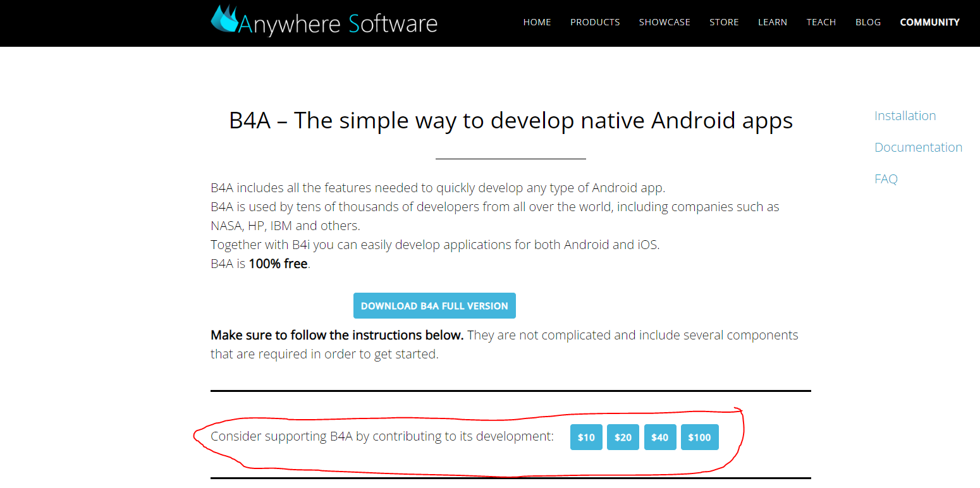Image resolution: width=980 pixels, height=488 pixels.
Task: Open the BLOG link in the header
Action: tap(868, 22)
